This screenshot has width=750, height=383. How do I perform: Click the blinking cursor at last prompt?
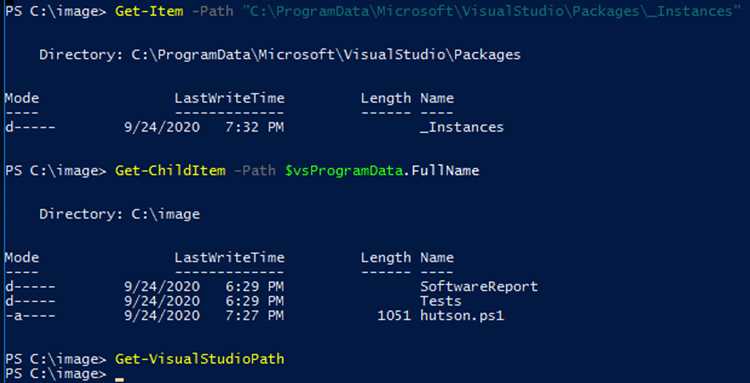pos(119,380)
